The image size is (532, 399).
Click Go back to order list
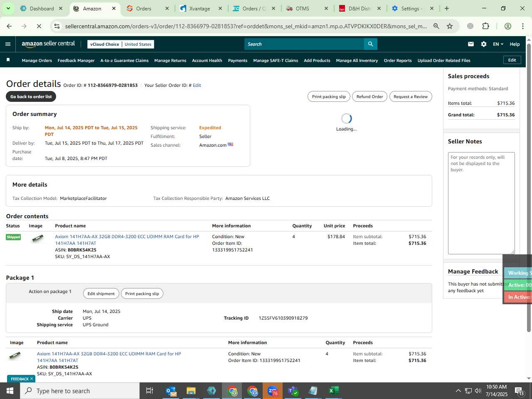(x=31, y=96)
